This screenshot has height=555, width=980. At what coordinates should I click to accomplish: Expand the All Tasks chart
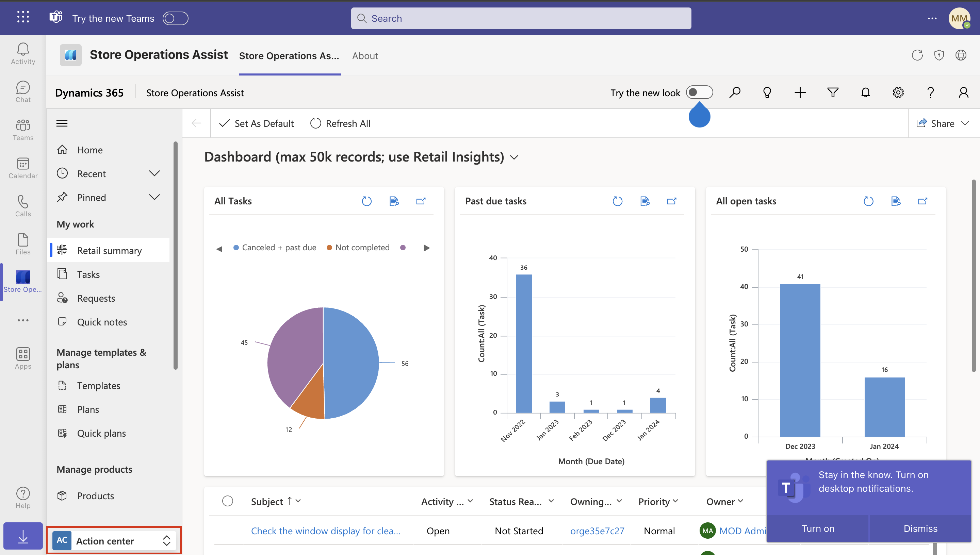tap(421, 201)
